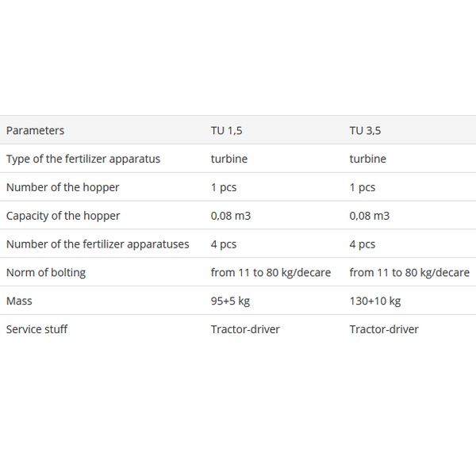The width and height of the screenshot is (476, 476).
Task: Click the Service stuff row label
Action: [x=36, y=329]
